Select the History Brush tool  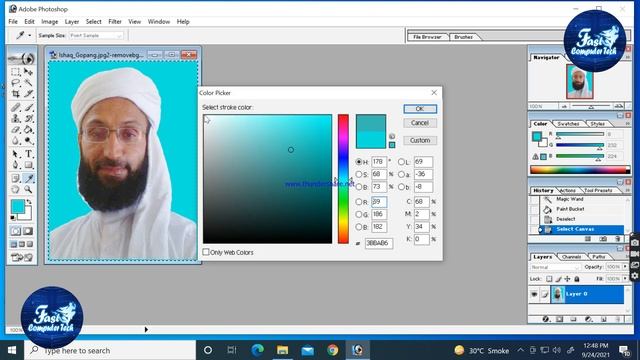28,118
